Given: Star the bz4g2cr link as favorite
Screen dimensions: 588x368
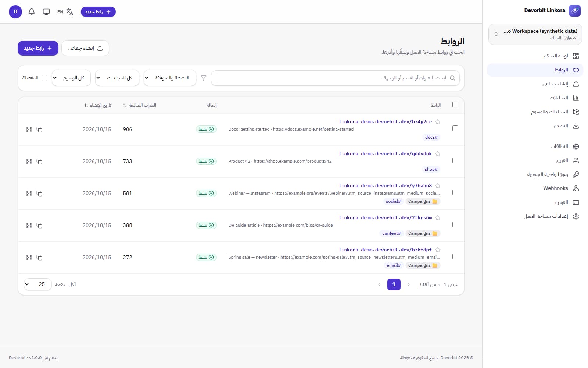Looking at the screenshot, I should coord(438,122).
